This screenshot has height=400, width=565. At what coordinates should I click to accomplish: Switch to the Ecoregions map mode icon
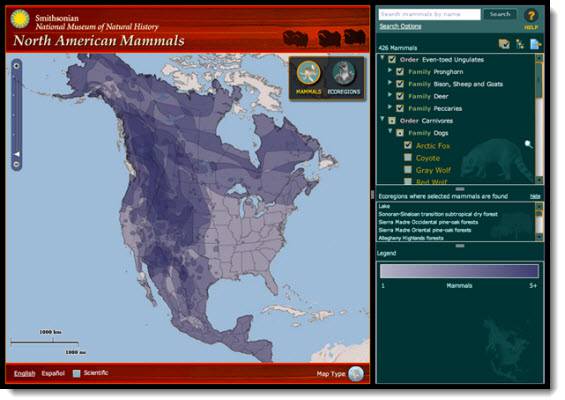tap(343, 73)
